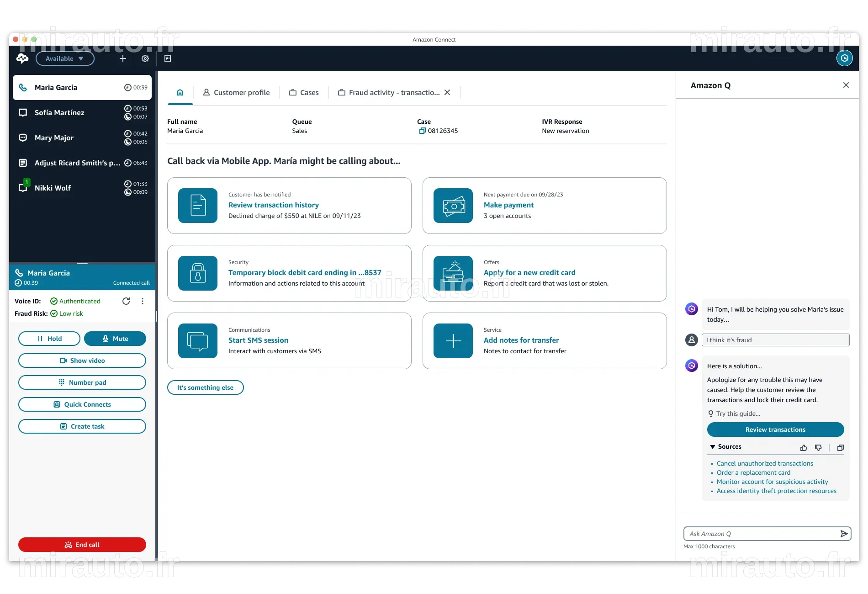Go to the Home tab

[180, 92]
